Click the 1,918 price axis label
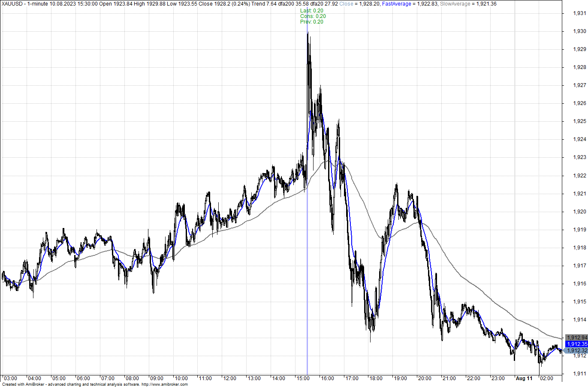The width and height of the screenshot is (588, 387). coord(579,248)
